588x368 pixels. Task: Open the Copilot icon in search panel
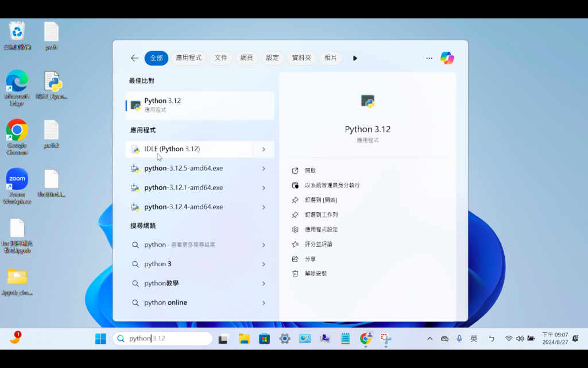(x=447, y=58)
